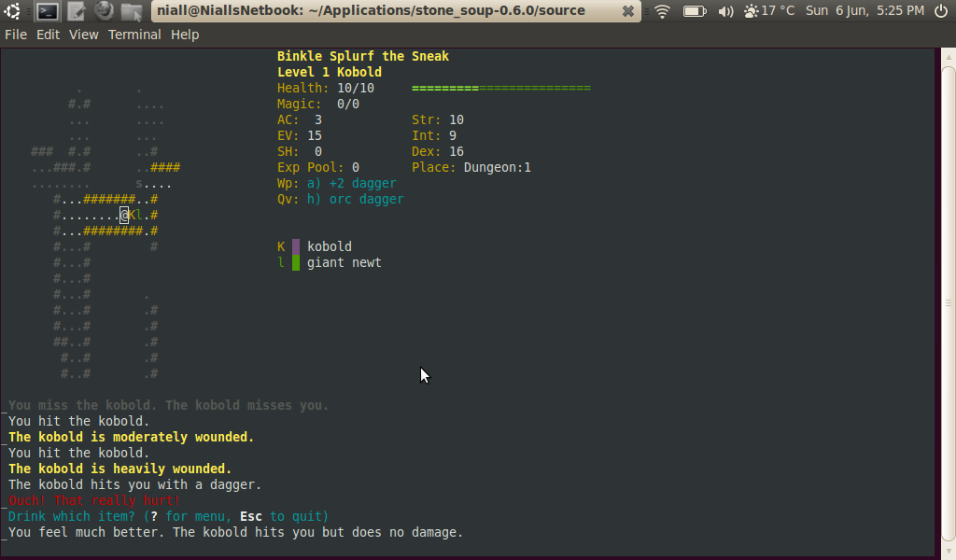Open the weather applet showing 17 °C
The height and width of the screenshot is (560, 956).
(769, 10)
